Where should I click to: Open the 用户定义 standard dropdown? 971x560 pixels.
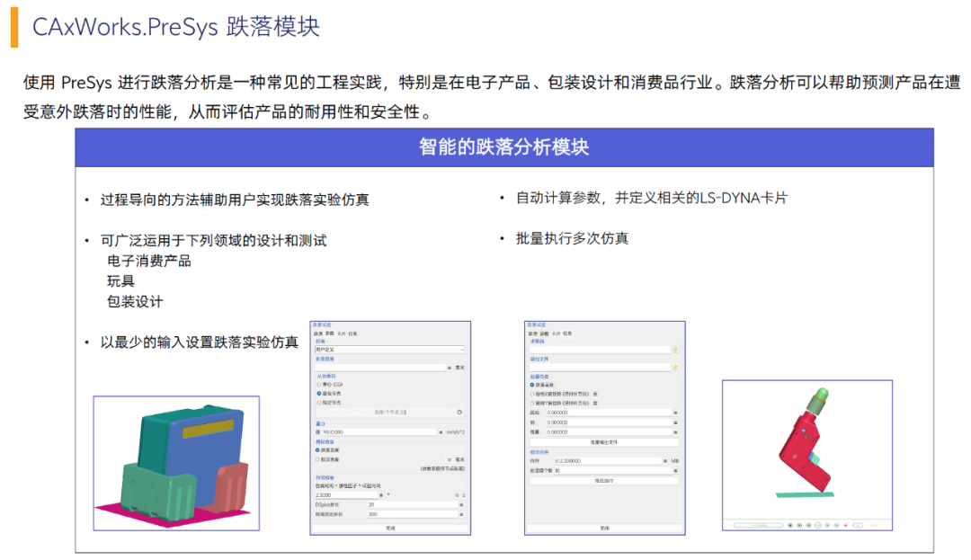[x=389, y=350]
